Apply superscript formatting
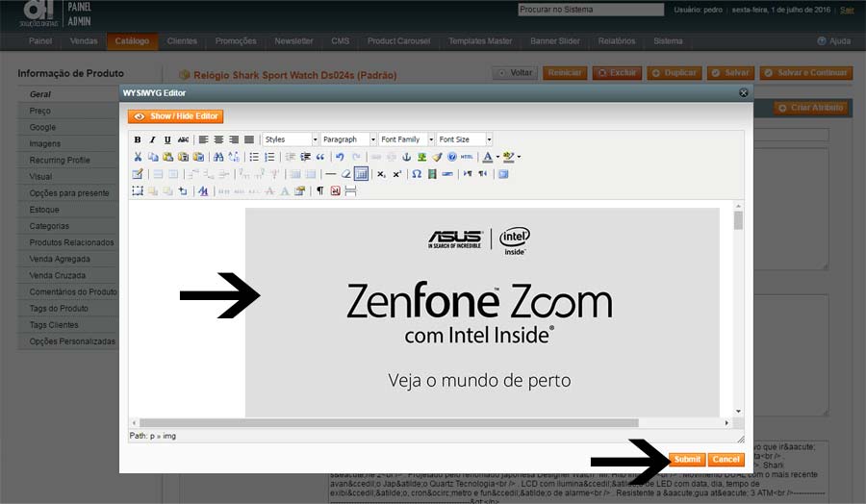The height and width of the screenshot is (504, 866). (397, 174)
